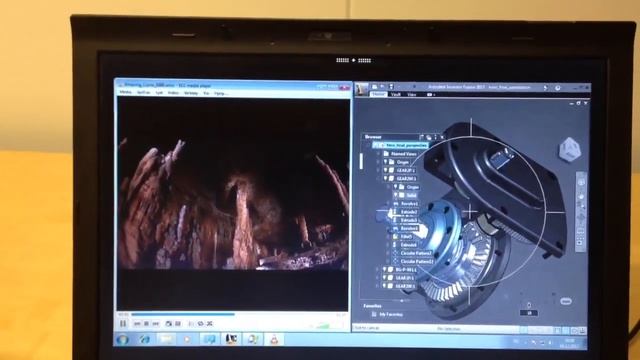Open Windows Explorer folder from taskbar
640x360 pixels.
click(x=166, y=339)
